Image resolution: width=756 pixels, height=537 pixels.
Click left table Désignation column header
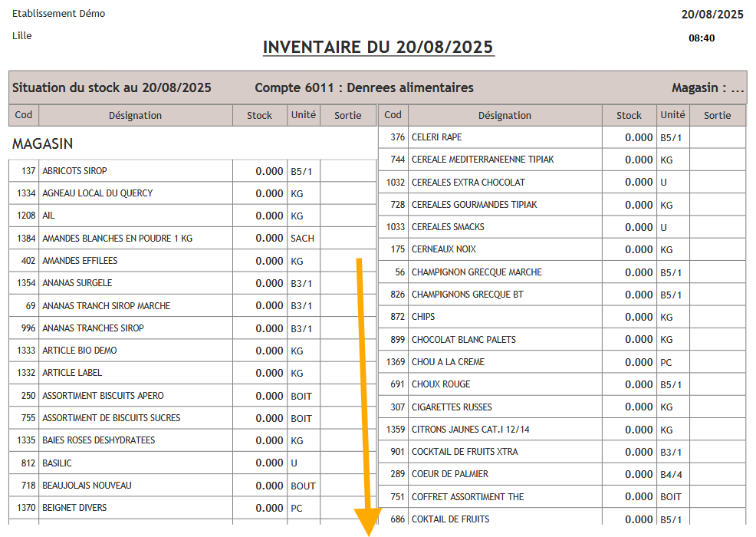point(135,115)
